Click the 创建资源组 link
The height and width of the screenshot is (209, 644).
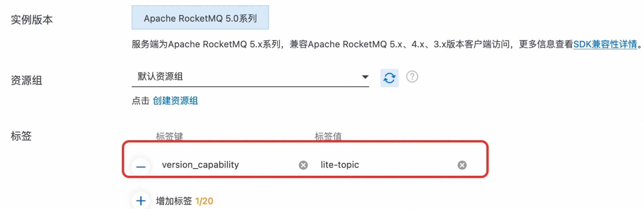coord(175,101)
